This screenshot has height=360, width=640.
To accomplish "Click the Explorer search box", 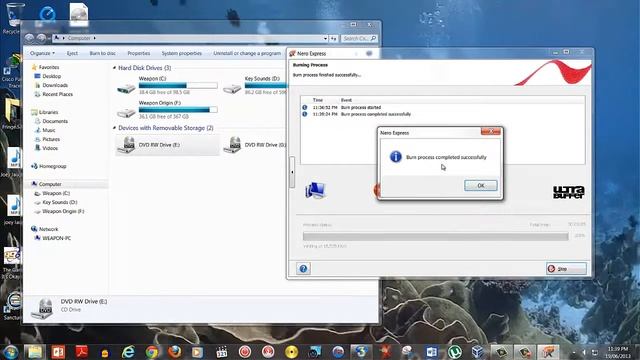I will pyautogui.click(x=359, y=38).
